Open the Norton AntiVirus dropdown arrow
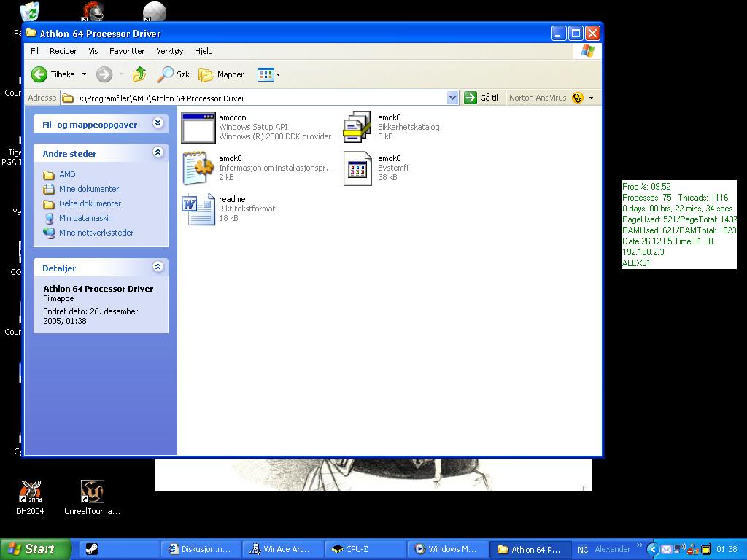 tap(591, 98)
